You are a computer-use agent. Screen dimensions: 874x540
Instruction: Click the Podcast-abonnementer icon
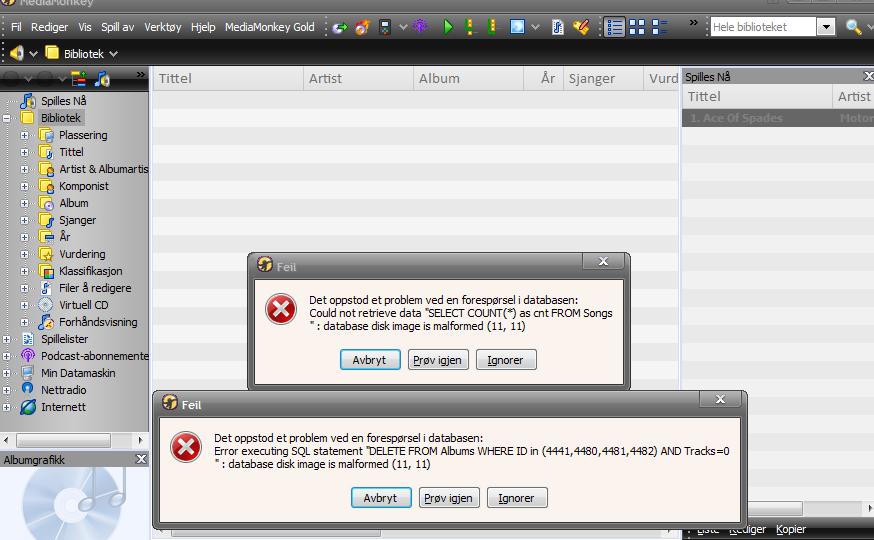tap(28, 356)
